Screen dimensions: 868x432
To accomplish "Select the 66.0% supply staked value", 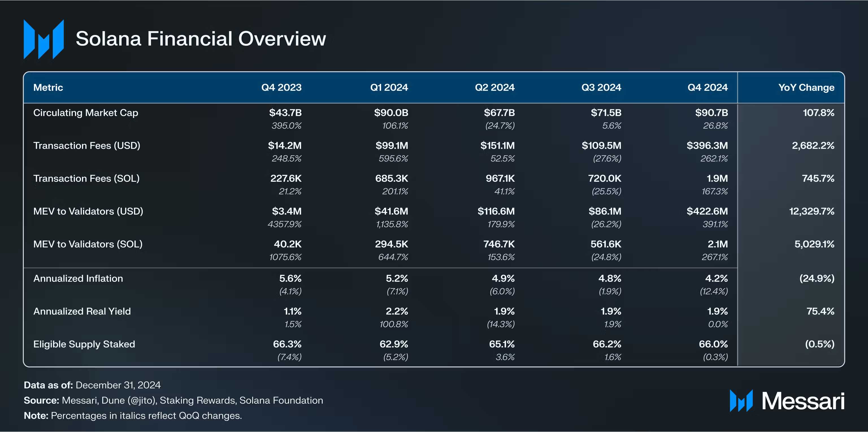I will point(713,344).
